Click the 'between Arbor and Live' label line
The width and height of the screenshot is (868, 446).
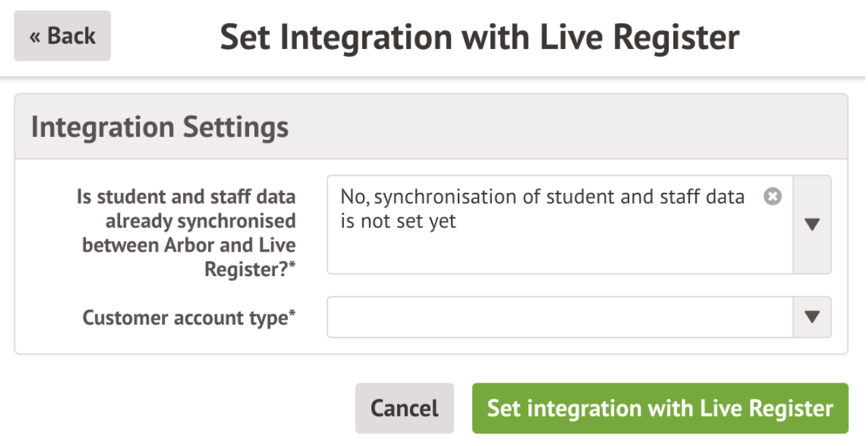189,246
